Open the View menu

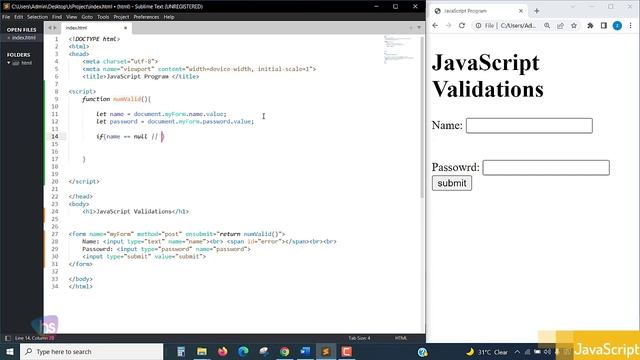(71, 17)
